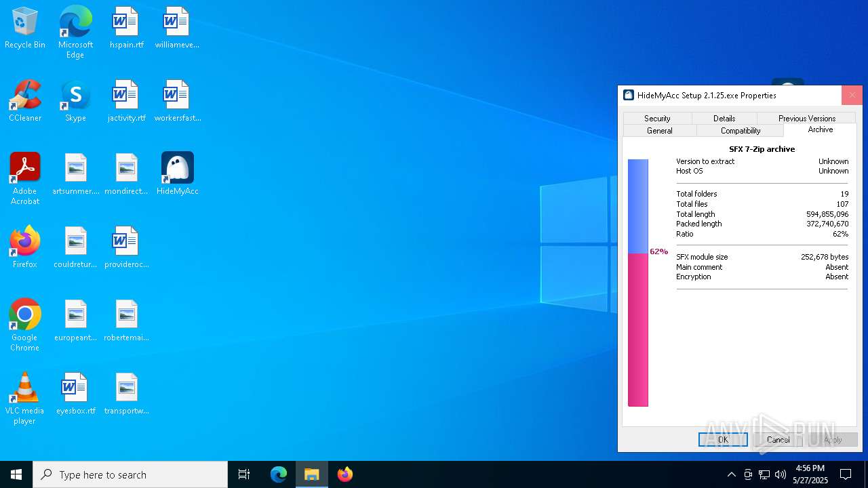Click the Host OS row label
The height and width of the screenshot is (488, 868).
tap(690, 171)
